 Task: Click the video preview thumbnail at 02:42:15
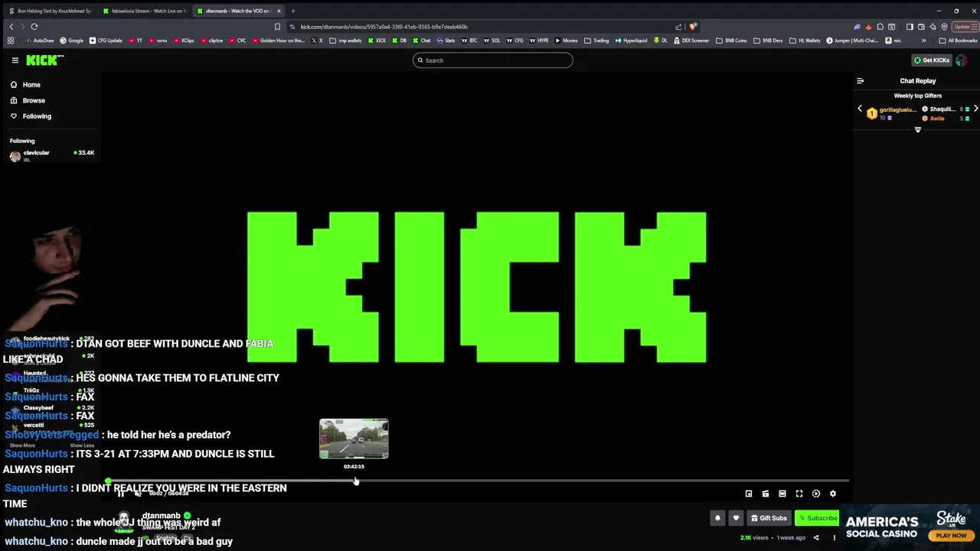354,439
